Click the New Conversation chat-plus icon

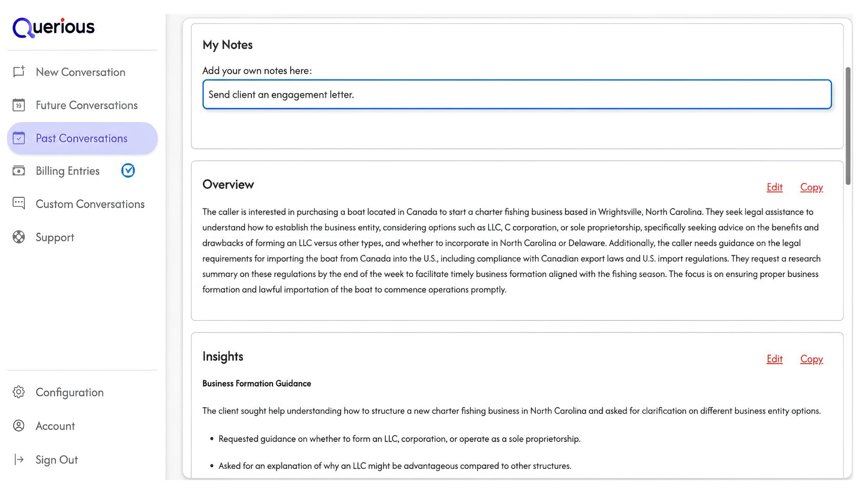tap(19, 72)
